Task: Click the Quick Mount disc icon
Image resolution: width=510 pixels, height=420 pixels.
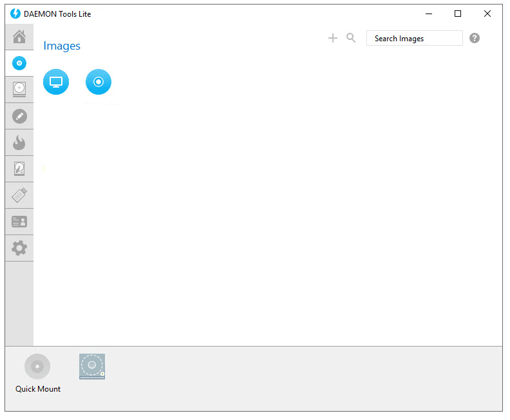Action: [37, 367]
